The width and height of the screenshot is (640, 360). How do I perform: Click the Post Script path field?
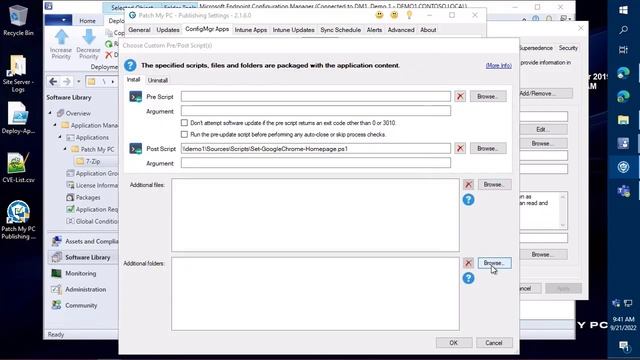coord(316,148)
